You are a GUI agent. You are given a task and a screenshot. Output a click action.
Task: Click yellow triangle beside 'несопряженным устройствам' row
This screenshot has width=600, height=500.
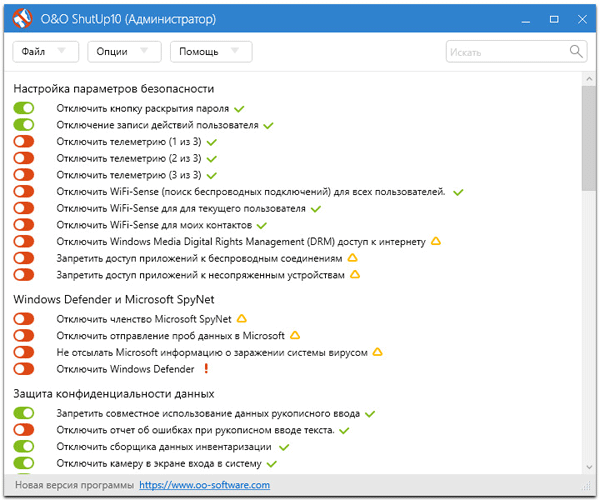355,274
